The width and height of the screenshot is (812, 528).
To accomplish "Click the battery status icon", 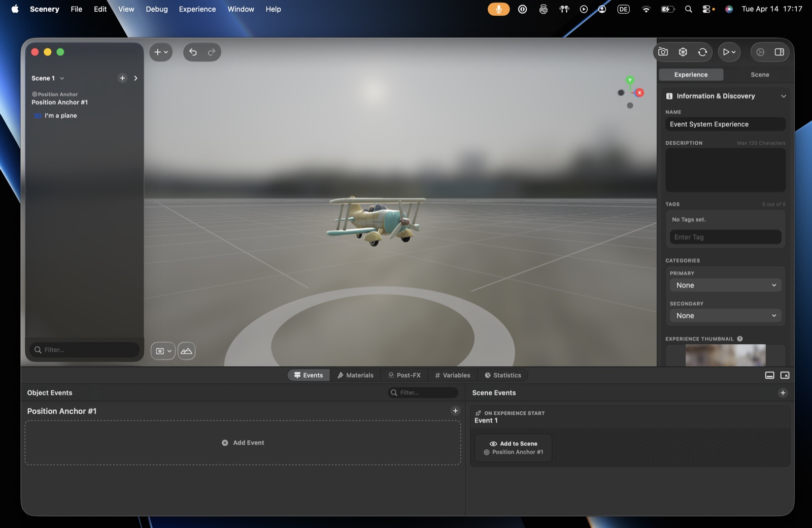I will coord(667,9).
